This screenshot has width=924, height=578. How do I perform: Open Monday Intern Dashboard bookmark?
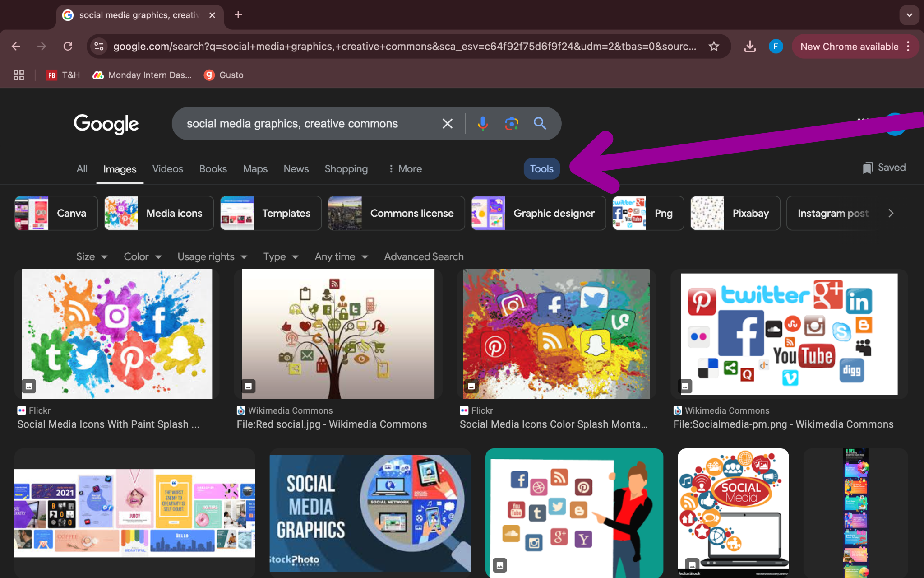click(x=142, y=75)
